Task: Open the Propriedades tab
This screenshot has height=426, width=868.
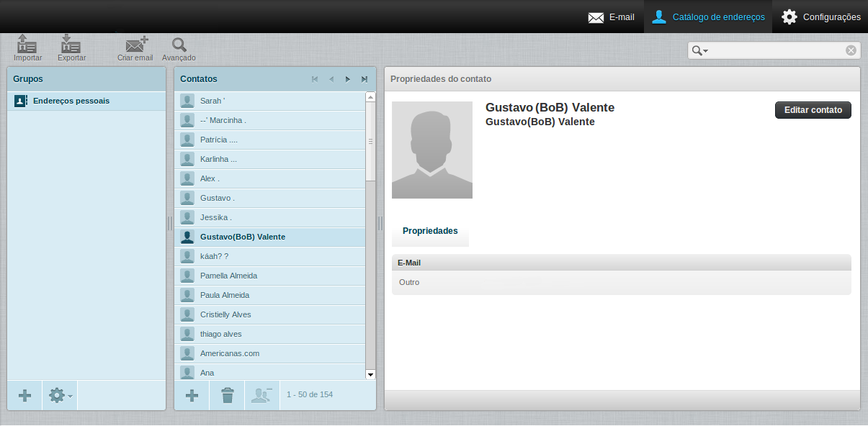Action: (x=430, y=231)
